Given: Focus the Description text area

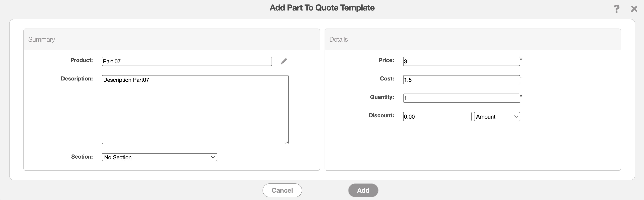Looking at the screenshot, I should pyautogui.click(x=195, y=110).
